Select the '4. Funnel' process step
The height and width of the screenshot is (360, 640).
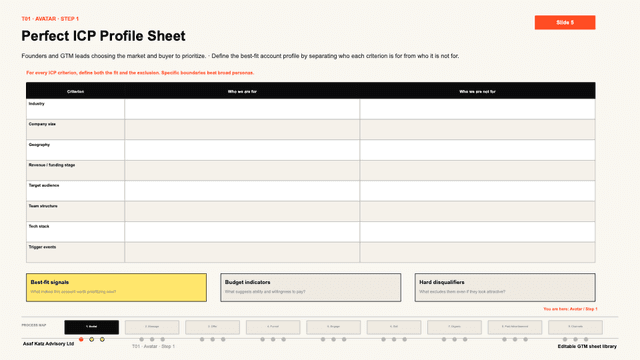coord(273,327)
